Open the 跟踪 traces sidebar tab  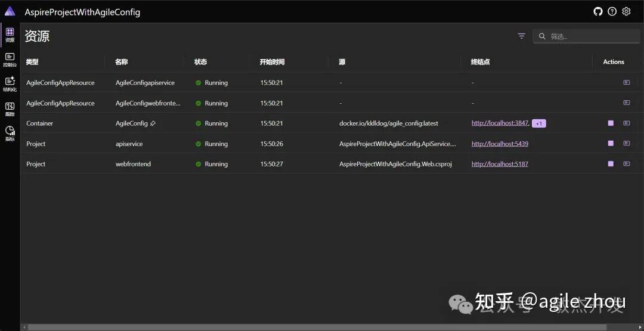(10, 109)
